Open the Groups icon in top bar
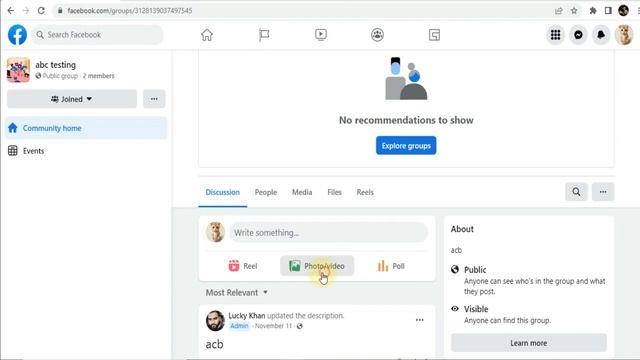The height and width of the screenshot is (360, 640). point(378,35)
